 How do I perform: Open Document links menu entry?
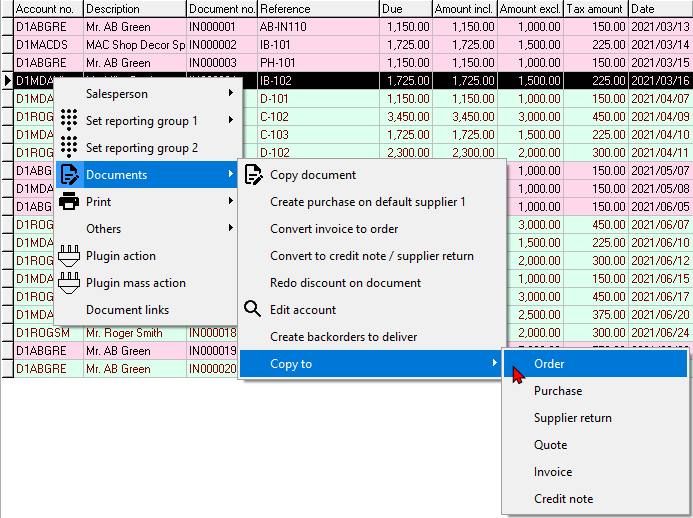pyautogui.click(x=147, y=309)
